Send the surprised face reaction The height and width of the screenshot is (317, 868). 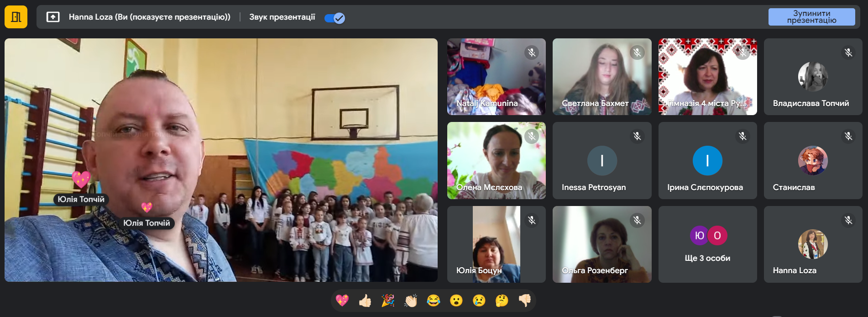click(x=456, y=300)
